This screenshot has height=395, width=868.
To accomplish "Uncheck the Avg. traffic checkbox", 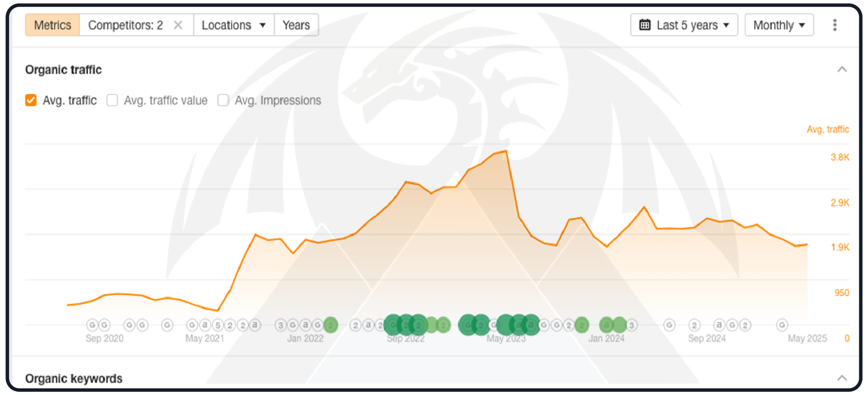I will pos(31,100).
